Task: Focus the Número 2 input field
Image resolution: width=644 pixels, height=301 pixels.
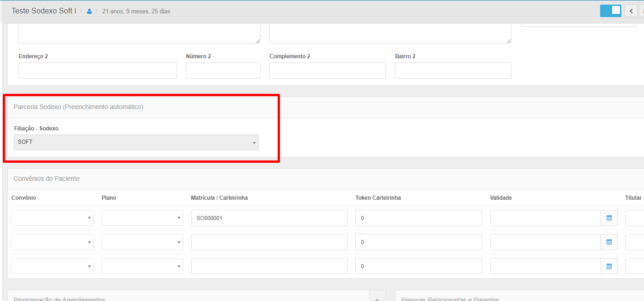Action: [223, 70]
